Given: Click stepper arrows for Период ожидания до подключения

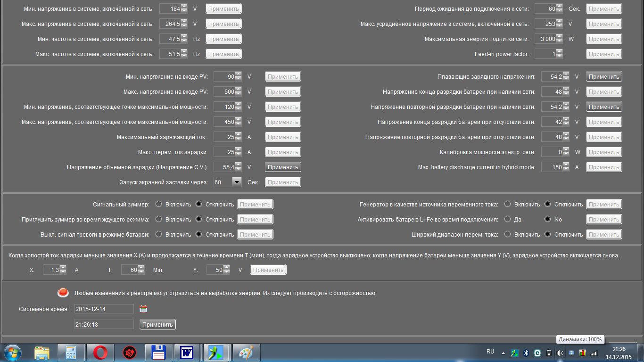Looking at the screenshot, I should click(x=559, y=8).
